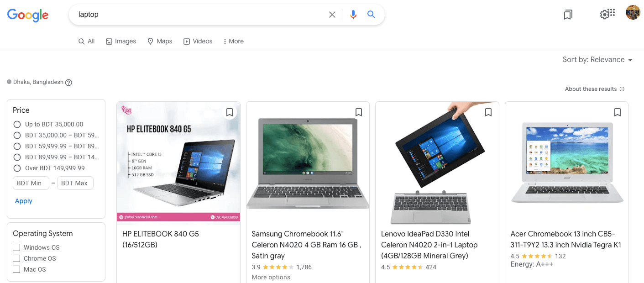Image resolution: width=644 pixels, height=283 pixels.
Task: Open the Maps tab
Action: [160, 41]
